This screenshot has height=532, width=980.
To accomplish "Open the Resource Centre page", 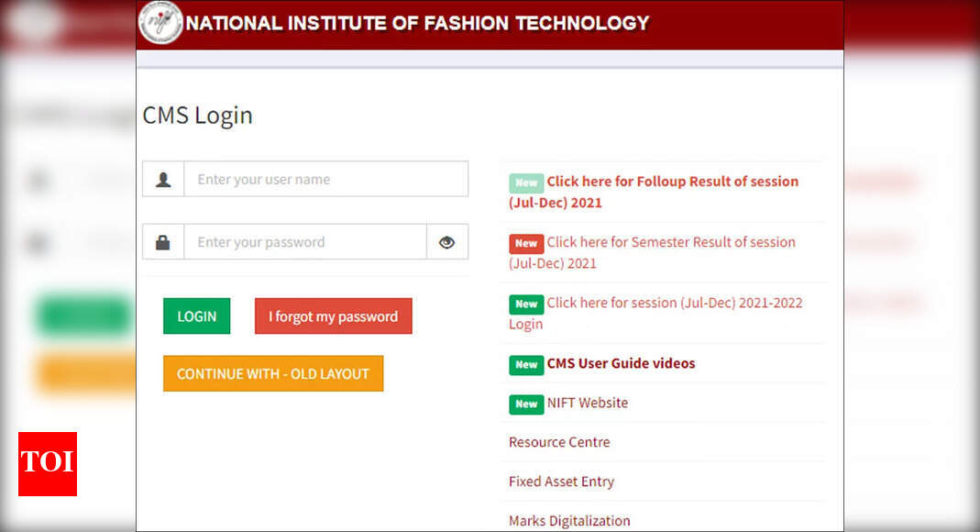I will point(559,442).
